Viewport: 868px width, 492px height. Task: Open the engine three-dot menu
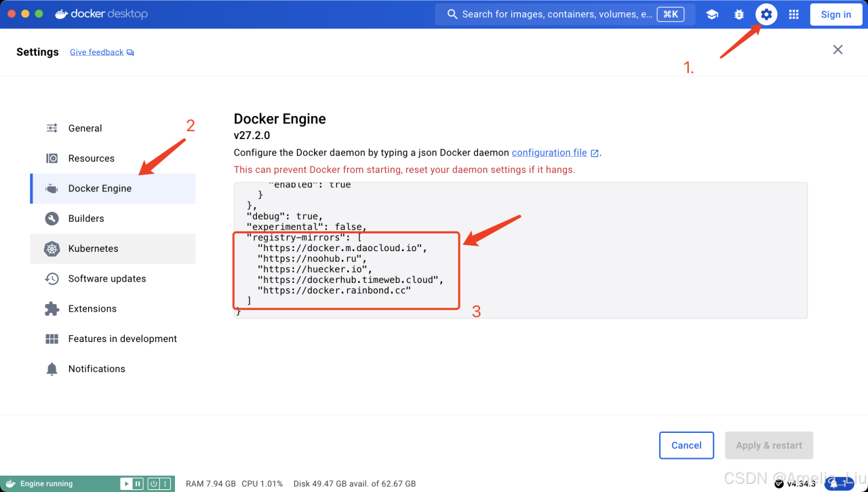click(x=165, y=484)
